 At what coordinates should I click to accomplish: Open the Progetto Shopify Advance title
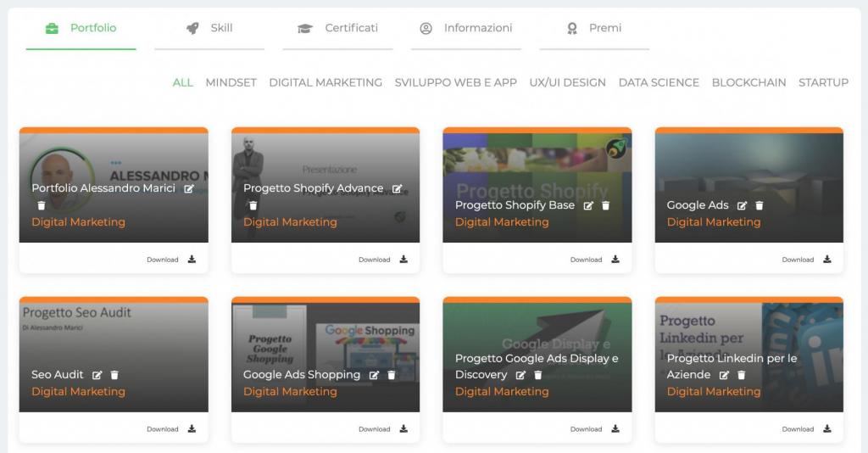point(314,188)
